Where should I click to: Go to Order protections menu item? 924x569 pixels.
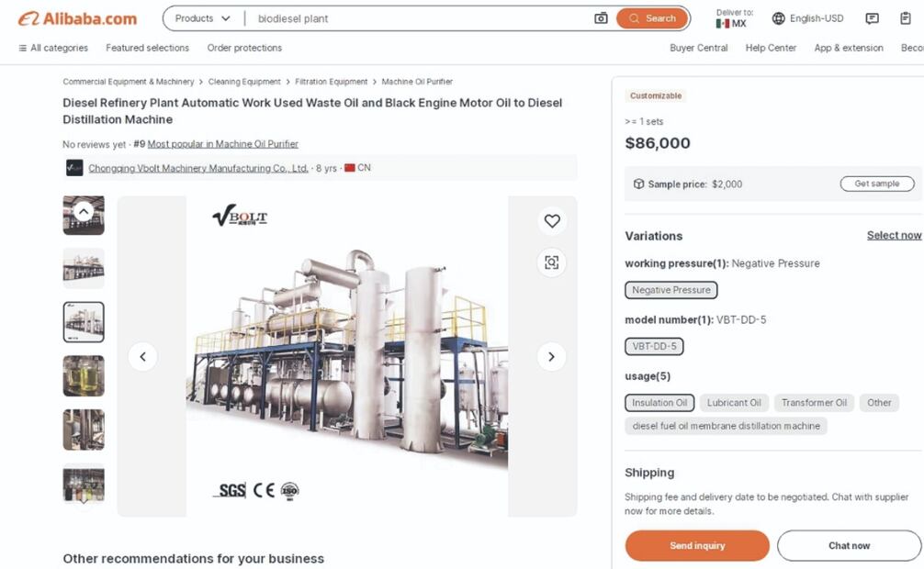244,48
